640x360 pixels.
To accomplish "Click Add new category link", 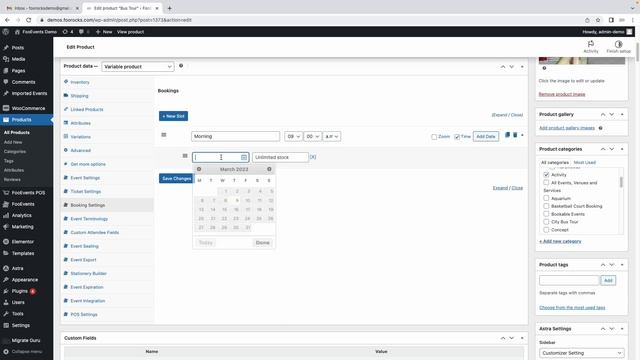I will click(x=560, y=241).
